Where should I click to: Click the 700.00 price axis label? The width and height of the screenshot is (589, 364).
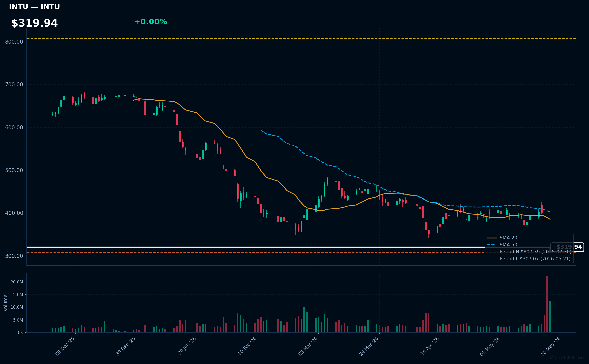[14, 85]
